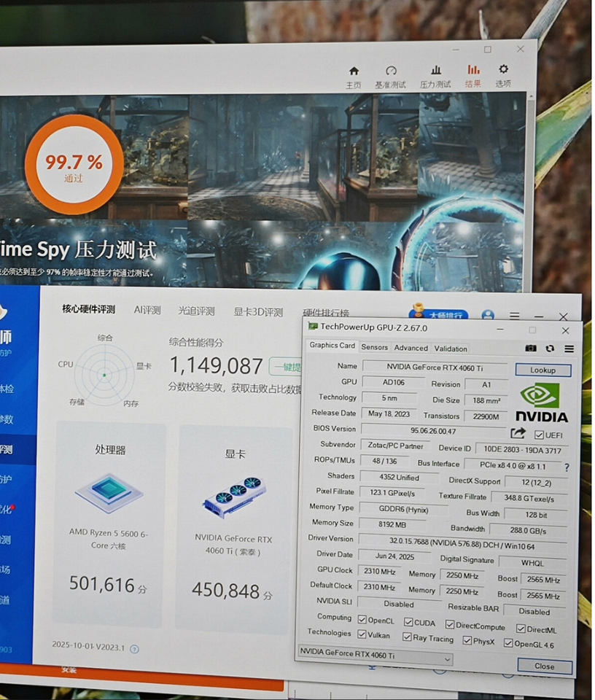This screenshot has width=595, height=700.
Task: Click processor chip image on 处理器 card
Action: tap(109, 492)
